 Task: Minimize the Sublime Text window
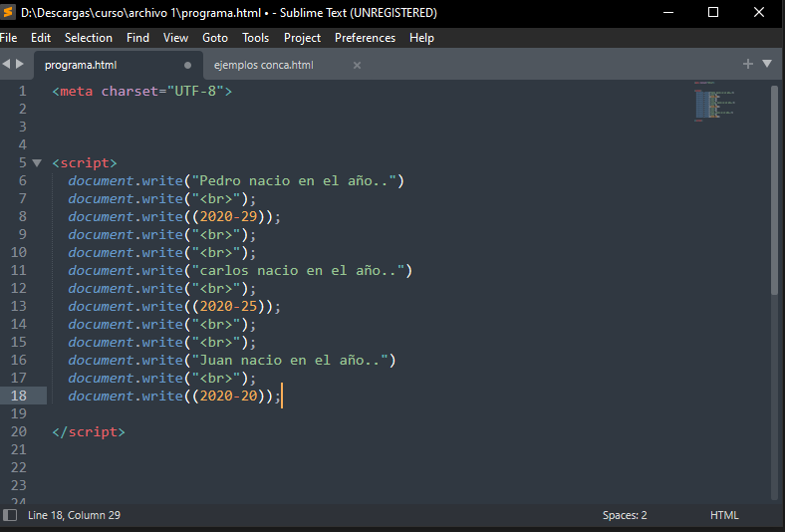668,13
